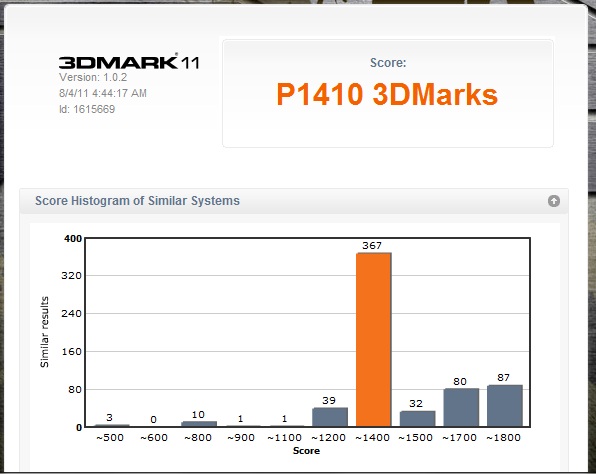Click the ~1100 axis label
Screen dimensions: 596x474
click(x=284, y=438)
